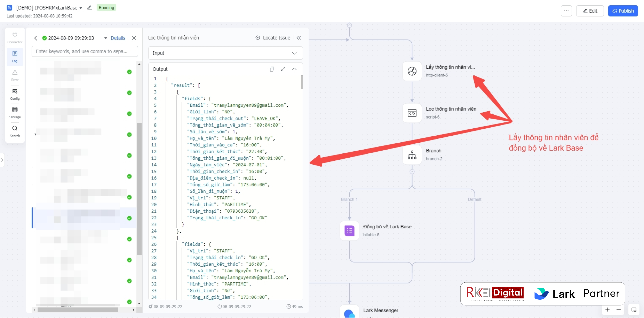Open the Details link
This screenshot has height=318, width=644.
pos(118,38)
